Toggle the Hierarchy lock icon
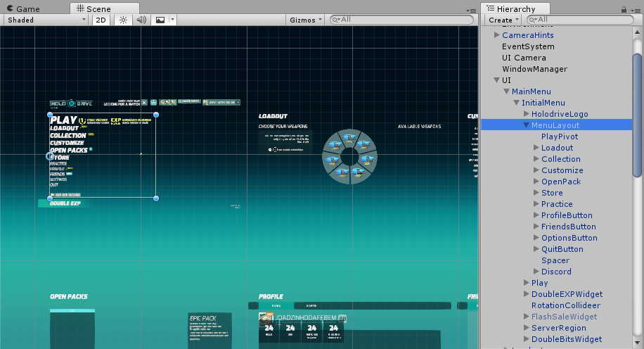This screenshot has height=349, width=644. pos(624,9)
